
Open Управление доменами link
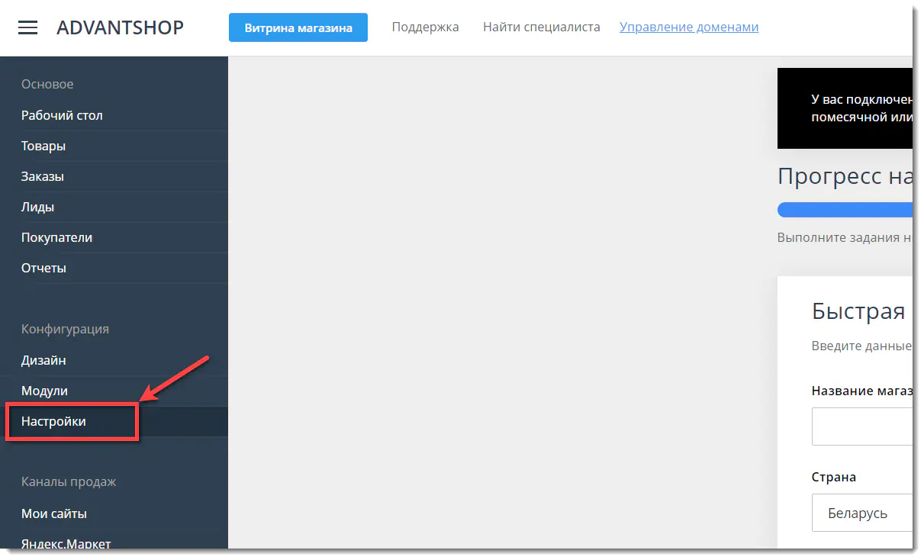pyautogui.click(x=688, y=27)
